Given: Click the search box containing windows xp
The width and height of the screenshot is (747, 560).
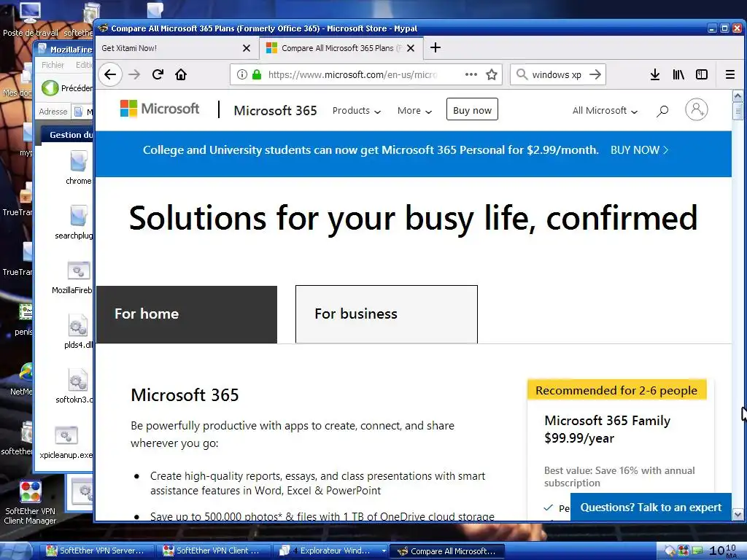Looking at the screenshot, I should 557,74.
